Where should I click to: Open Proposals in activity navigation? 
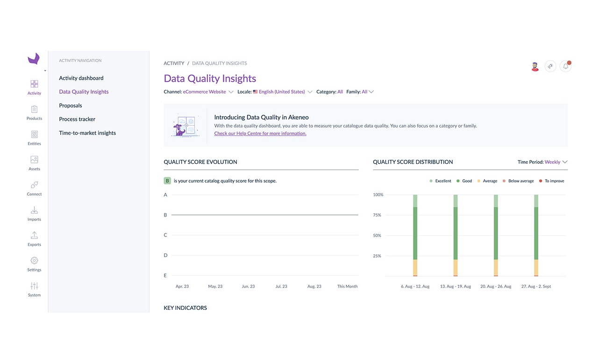(x=71, y=105)
